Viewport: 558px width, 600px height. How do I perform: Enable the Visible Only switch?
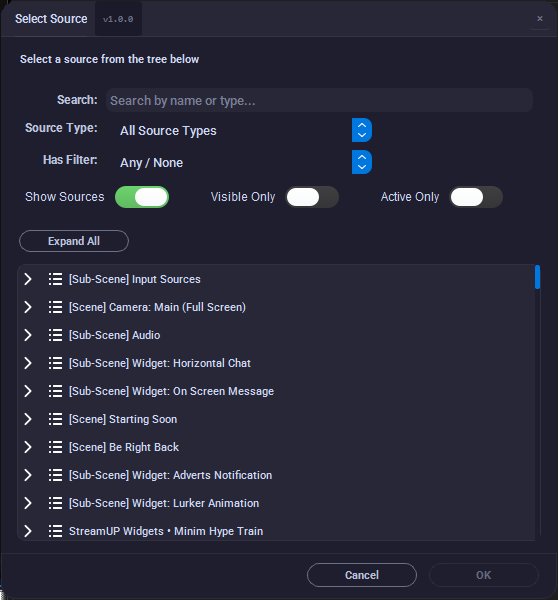pyautogui.click(x=312, y=197)
